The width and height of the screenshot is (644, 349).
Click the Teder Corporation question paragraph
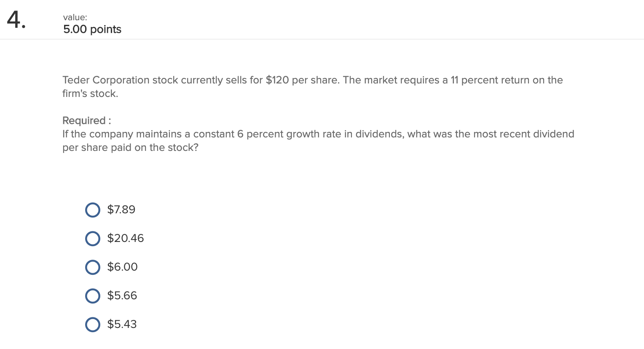[312, 86]
